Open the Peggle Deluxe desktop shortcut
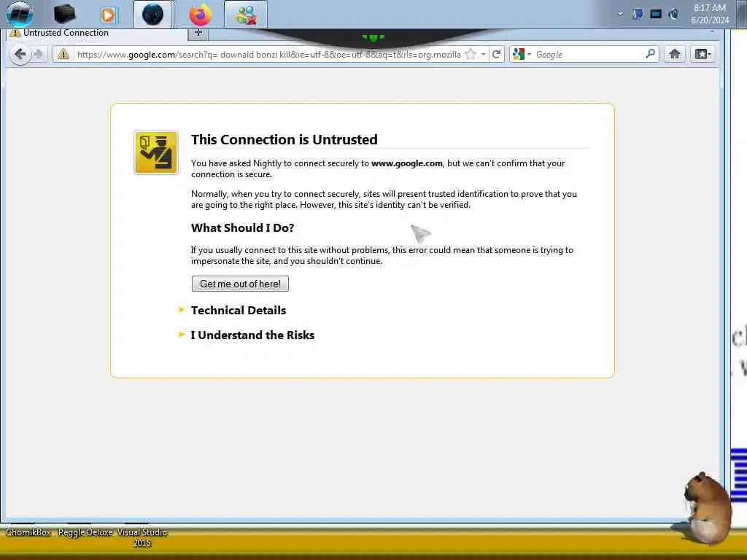Image resolution: width=747 pixels, height=560 pixels. click(85, 532)
